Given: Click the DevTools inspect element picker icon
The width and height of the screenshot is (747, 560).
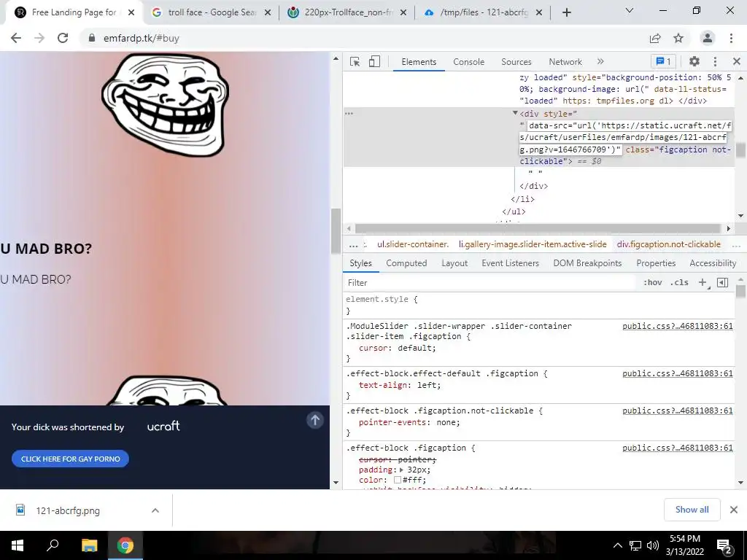Looking at the screenshot, I should 355,61.
